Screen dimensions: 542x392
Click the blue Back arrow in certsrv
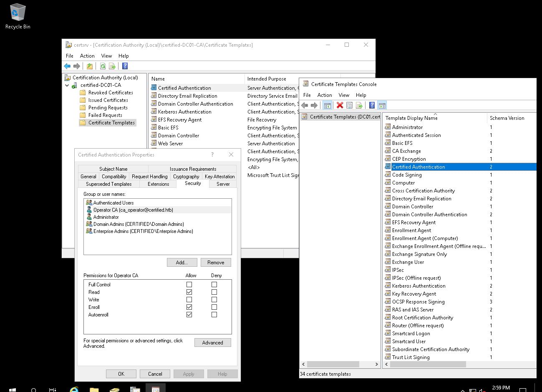point(67,66)
